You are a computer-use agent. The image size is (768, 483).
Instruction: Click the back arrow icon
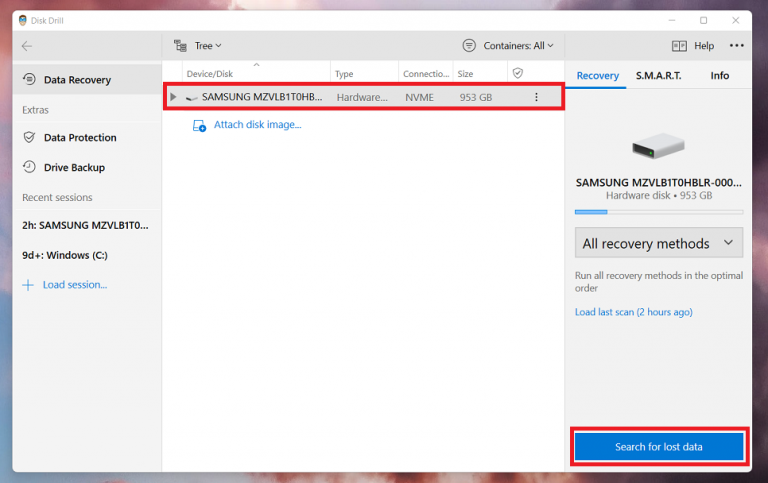(x=26, y=46)
